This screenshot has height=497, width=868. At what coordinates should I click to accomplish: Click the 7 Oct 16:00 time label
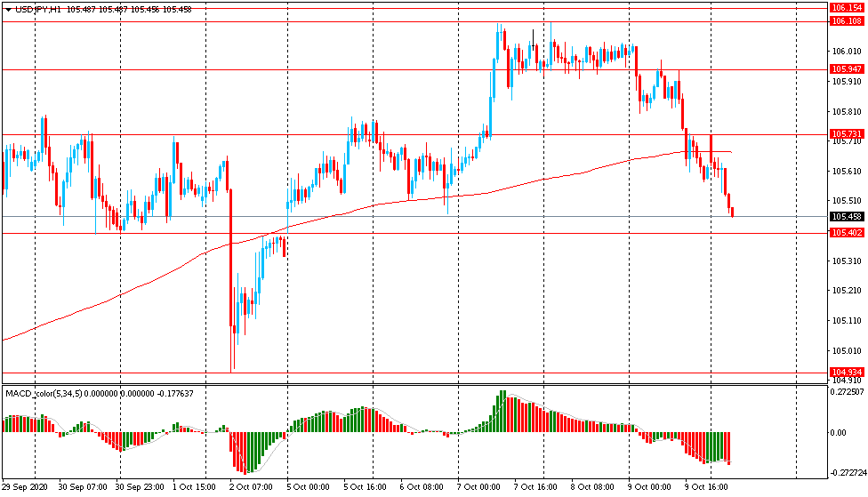[x=535, y=487]
